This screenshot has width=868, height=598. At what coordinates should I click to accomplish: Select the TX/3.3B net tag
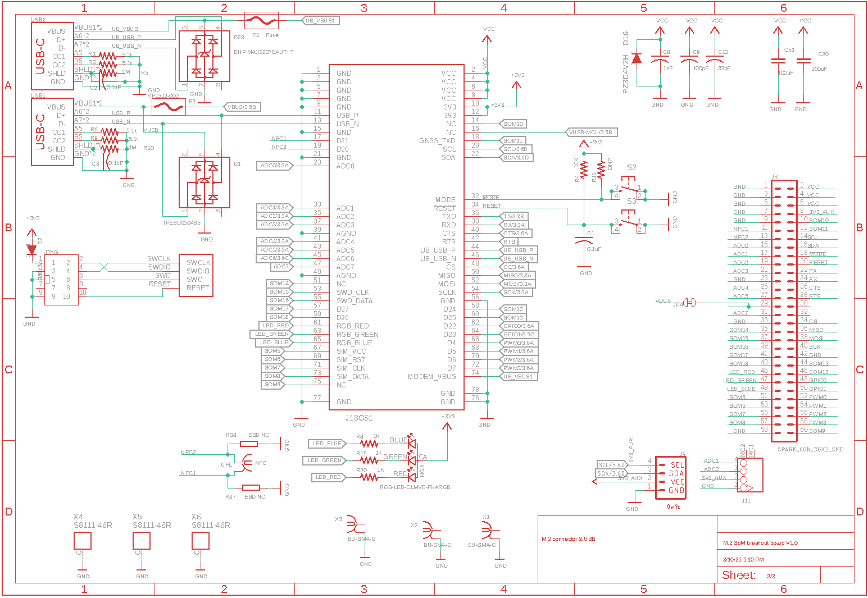(513, 216)
